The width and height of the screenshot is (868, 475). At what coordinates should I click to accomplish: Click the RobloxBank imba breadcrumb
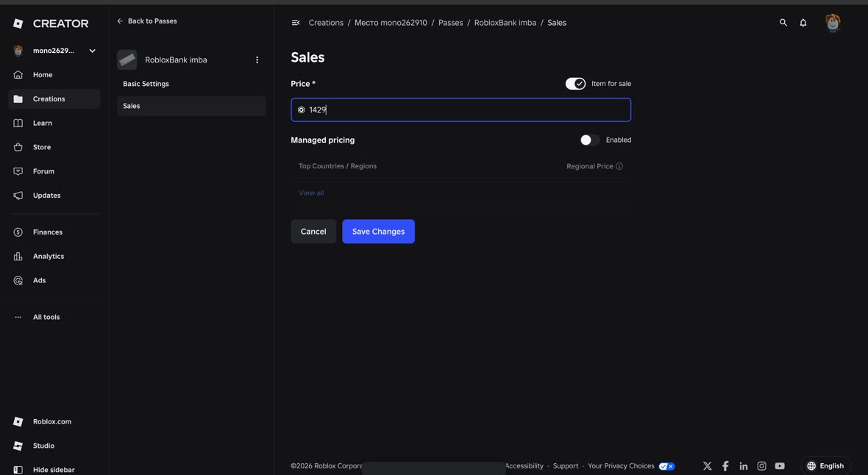[x=505, y=23]
